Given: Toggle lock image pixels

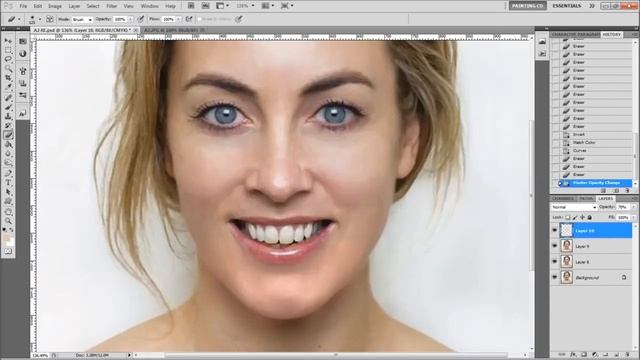Looking at the screenshot, I should tap(575, 218).
